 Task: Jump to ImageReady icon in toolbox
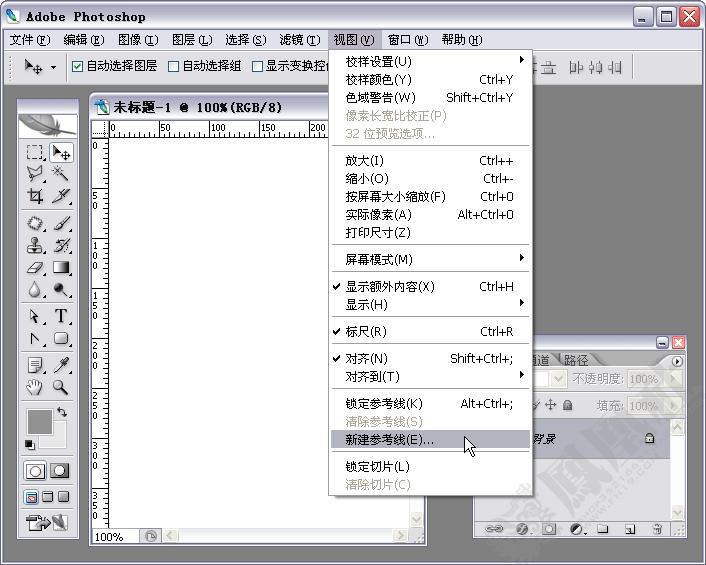point(47,523)
